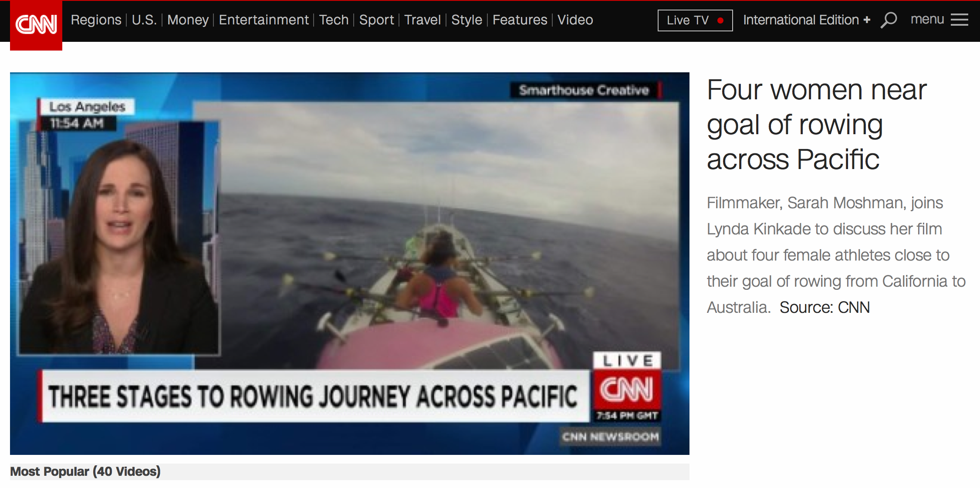
Task: Open the Features section
Action: pyautogui.click(x=520, y=20)
